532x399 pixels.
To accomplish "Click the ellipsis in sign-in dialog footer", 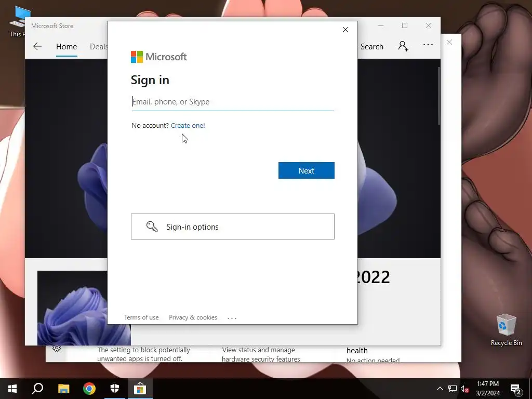I will 232,318.
